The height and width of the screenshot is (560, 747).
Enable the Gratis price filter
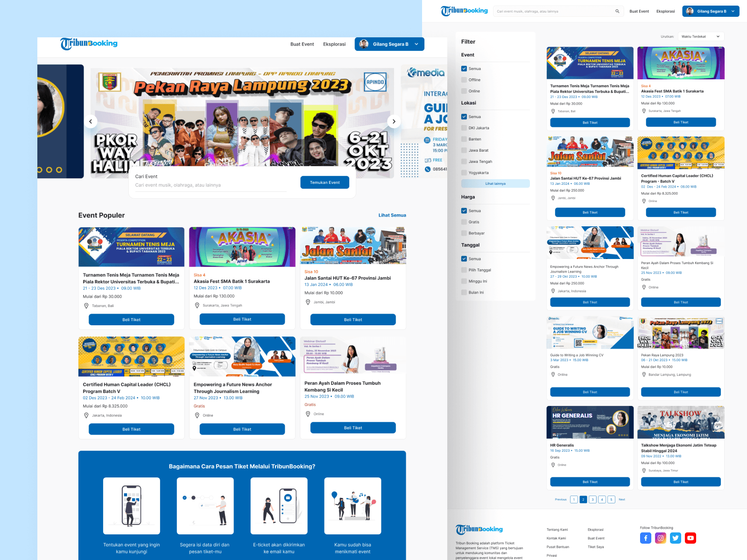464,222
